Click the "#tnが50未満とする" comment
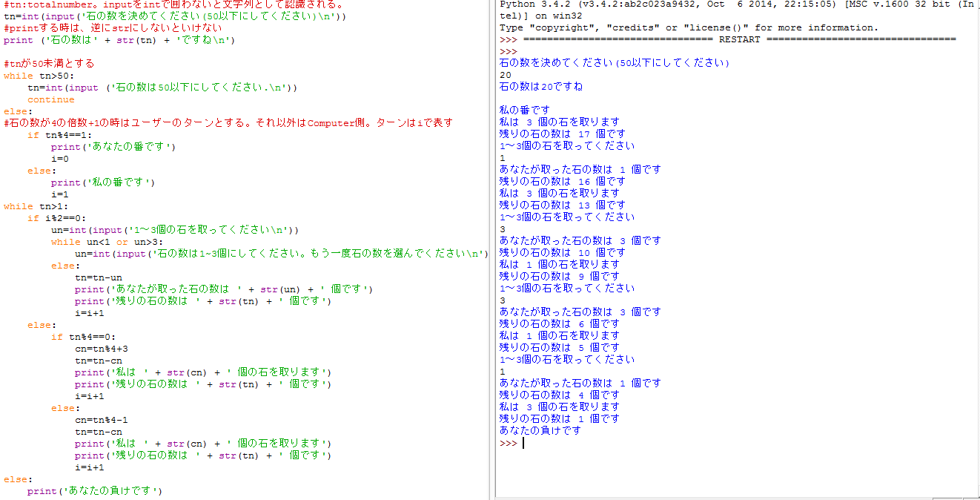980x500 pixels. coord(49,64)
